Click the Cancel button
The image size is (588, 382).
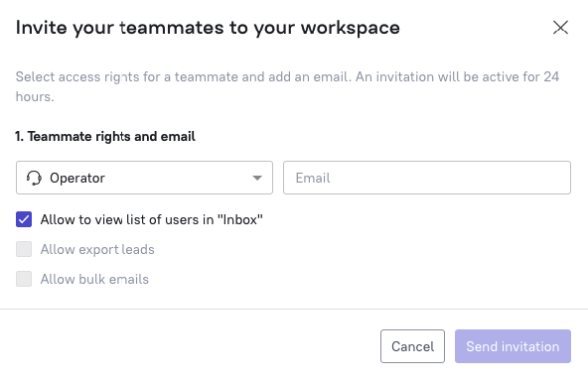412,346
